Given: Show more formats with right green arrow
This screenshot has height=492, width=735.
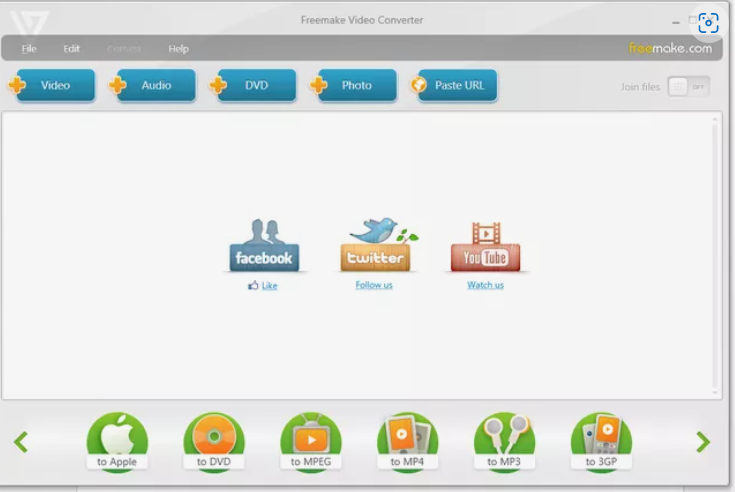Looking at the screenshot, I should pos(703,442).
